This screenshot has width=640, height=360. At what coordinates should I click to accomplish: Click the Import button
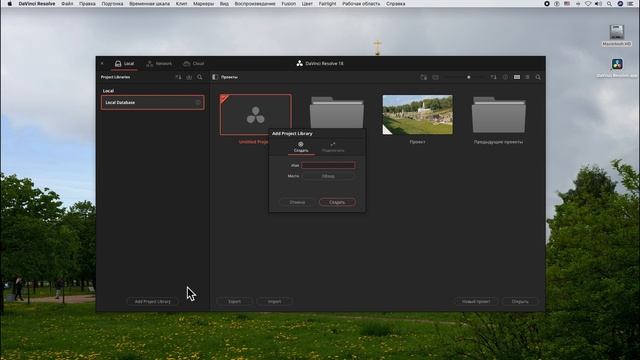274,302
